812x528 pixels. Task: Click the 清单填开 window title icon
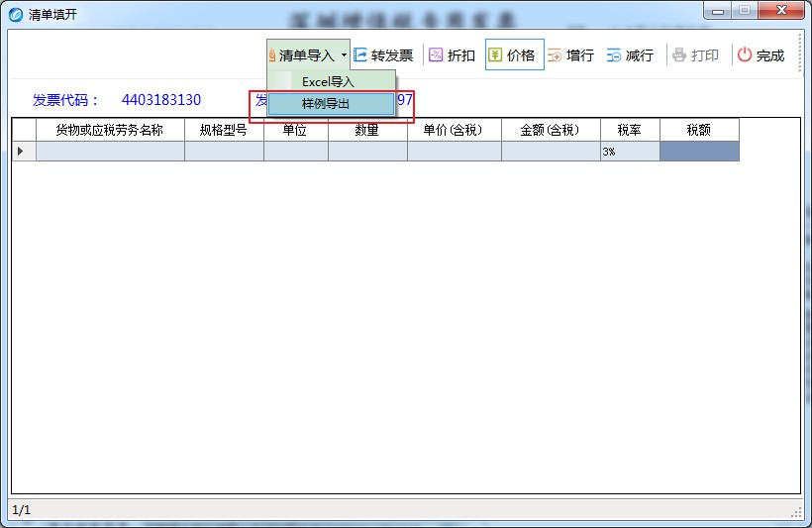(x=16, y=15)
